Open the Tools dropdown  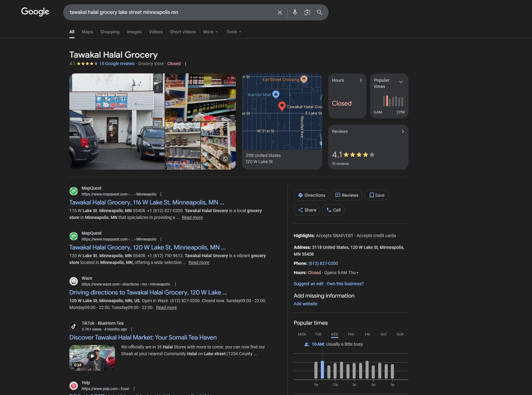pos(233,32)
